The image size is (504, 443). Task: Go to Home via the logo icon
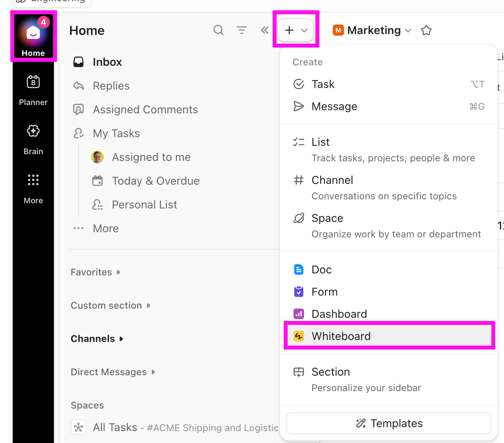[33, 33]
